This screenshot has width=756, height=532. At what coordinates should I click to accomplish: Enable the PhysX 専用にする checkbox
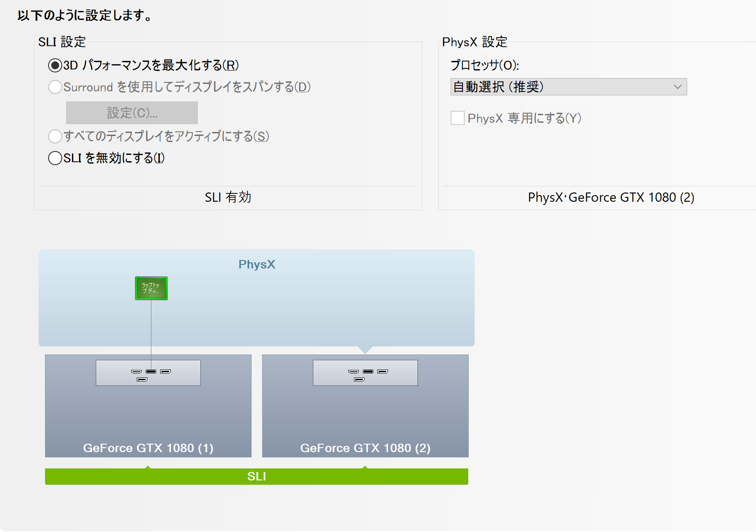(x=458, y=118)
